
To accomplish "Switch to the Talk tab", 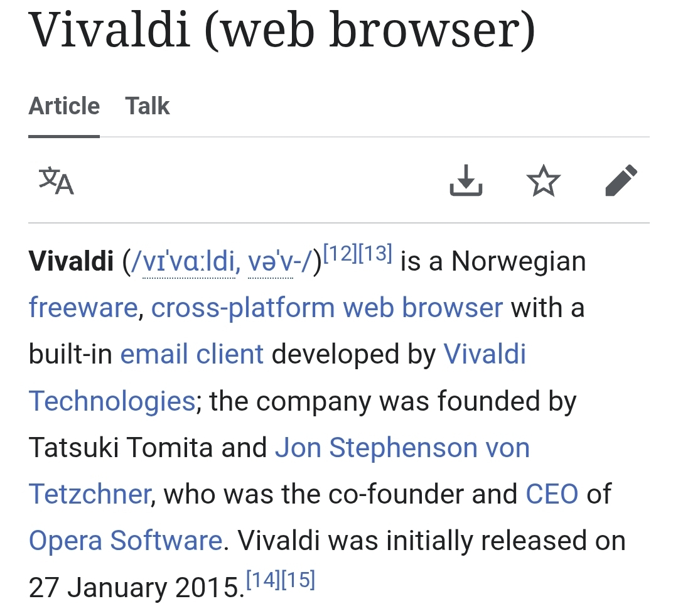I will point(148,105).
